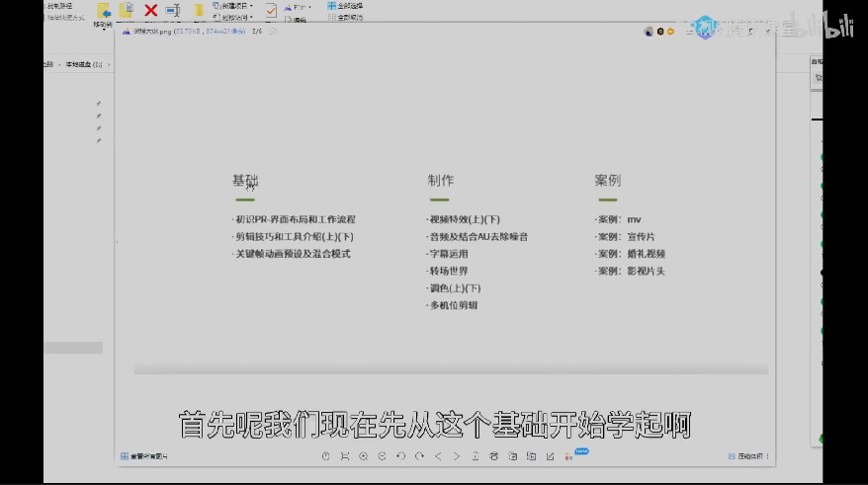This screenshot has height=485, width=868.
Task: Click the 压缩体积 button
Action: point(745,456)
